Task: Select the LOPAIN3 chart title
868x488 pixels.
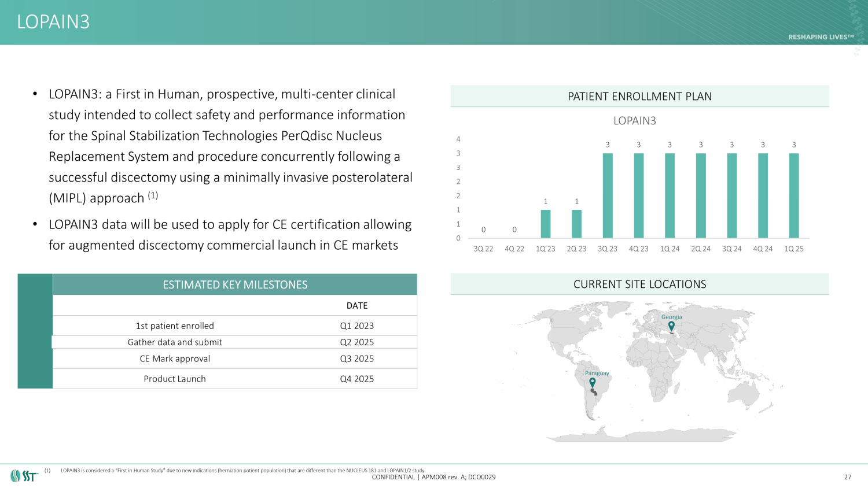Action: [634, 121]
